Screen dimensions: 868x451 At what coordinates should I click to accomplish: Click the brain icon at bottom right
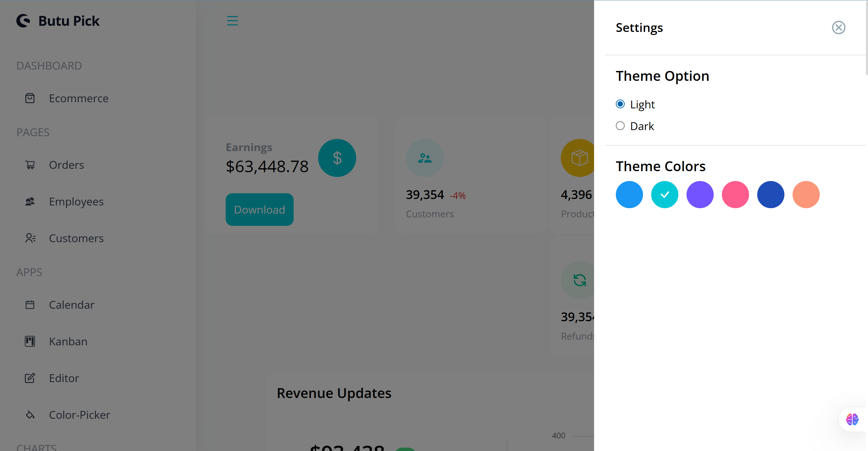pyautogui.click(x=852, y=419)
